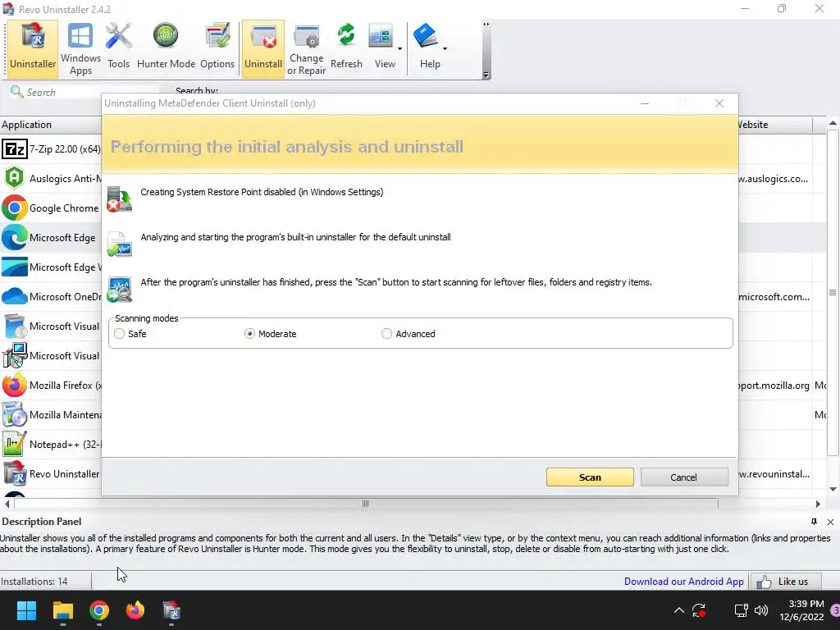The height and width of the screenshot is (630, 840).
Task: Minimize the uninstall dialog window
Action: [x=645, y=103]
